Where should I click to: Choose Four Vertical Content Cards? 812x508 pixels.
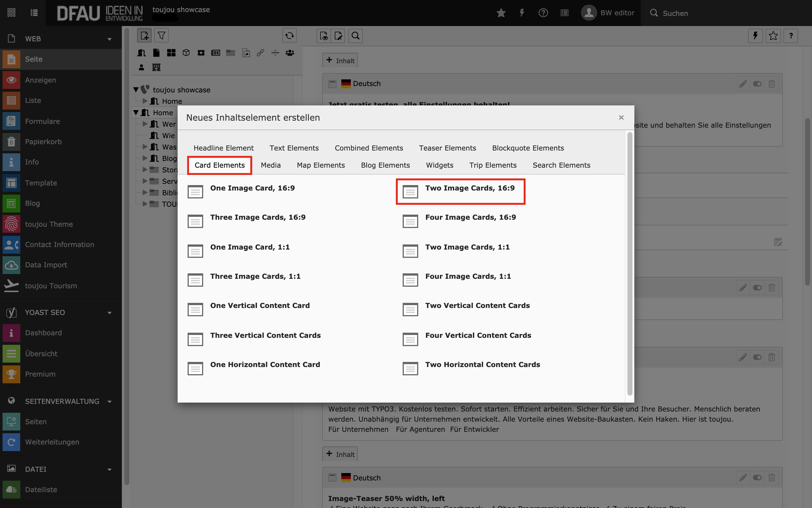pyautogui.click(x=468, y=339)
